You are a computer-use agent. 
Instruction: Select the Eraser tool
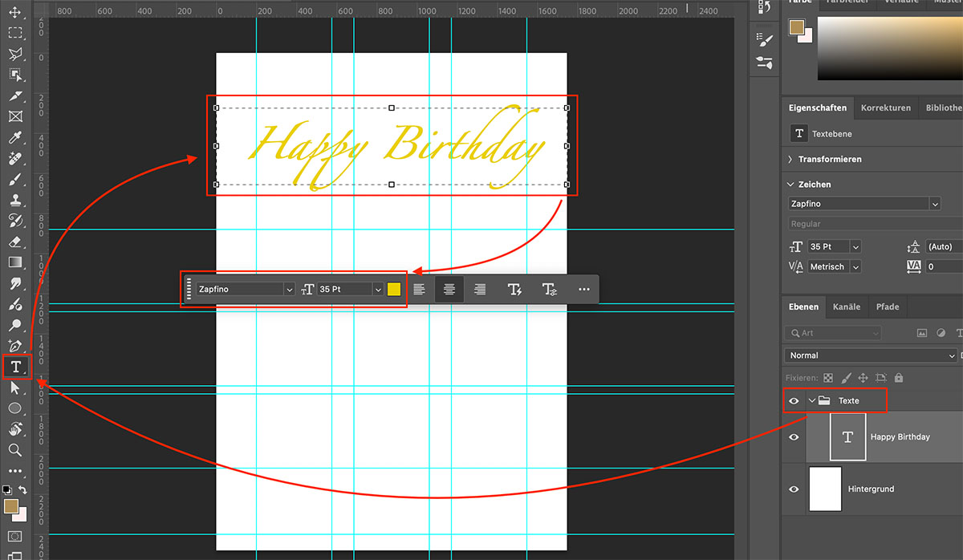[14, 241]
